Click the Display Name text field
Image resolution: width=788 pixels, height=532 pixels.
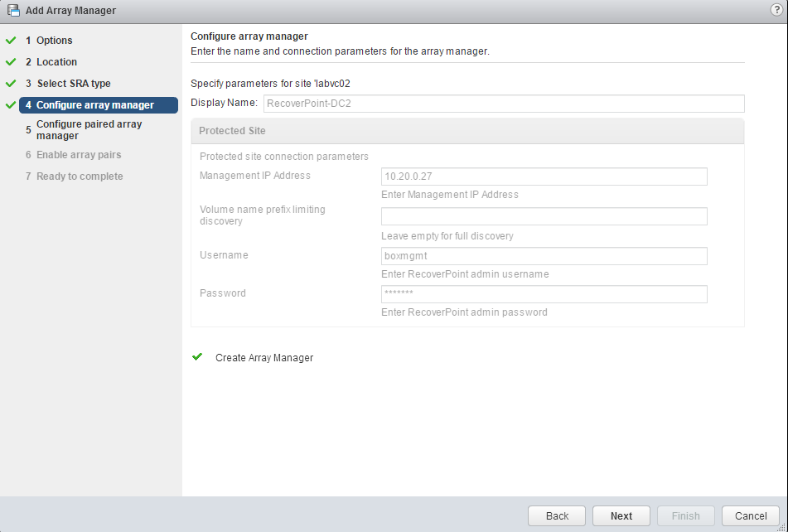(x=503, y=104)
